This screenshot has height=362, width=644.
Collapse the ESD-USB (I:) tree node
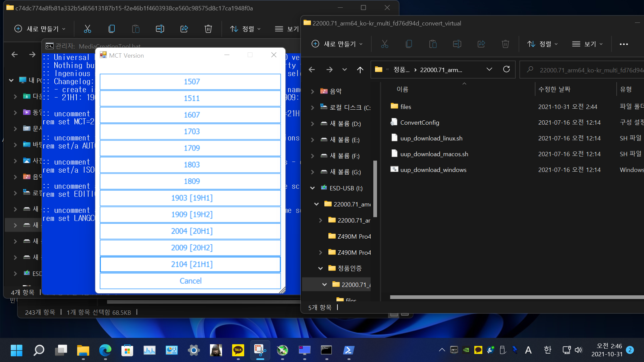click(312, 188)
